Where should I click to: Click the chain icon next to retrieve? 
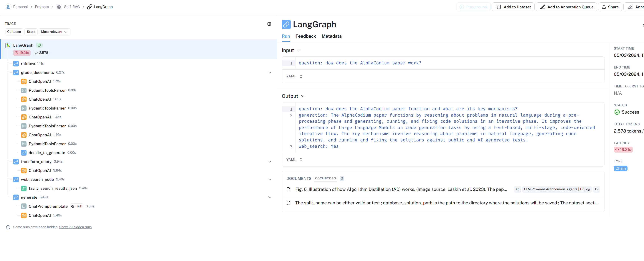point(16,63)
